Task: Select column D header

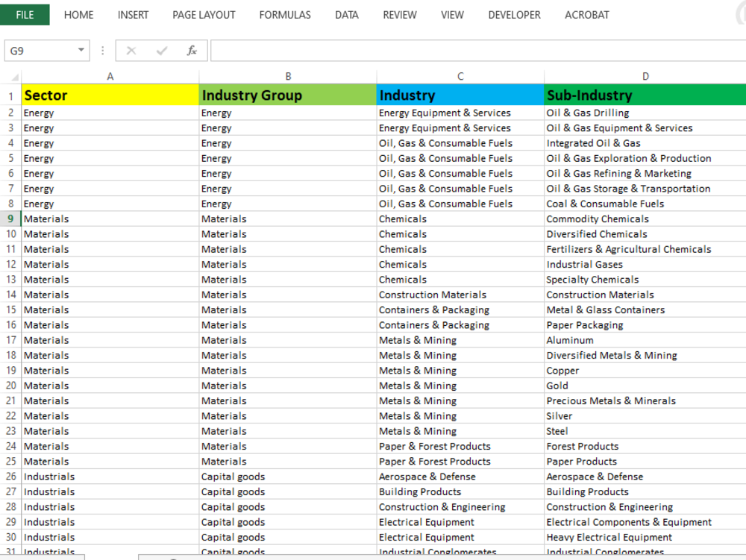Action: (645, 76)
